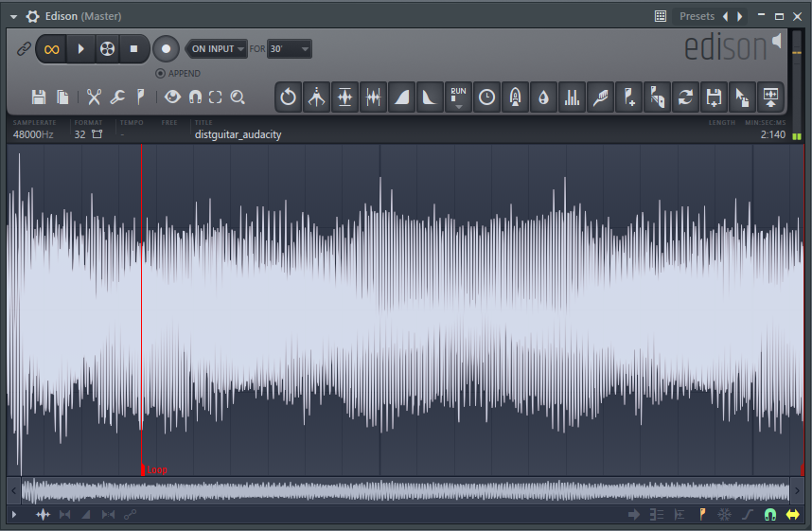The image size is (812, 531).
Task: Click the scissors Edit tools icon
Action: click(x=94, y=97)
